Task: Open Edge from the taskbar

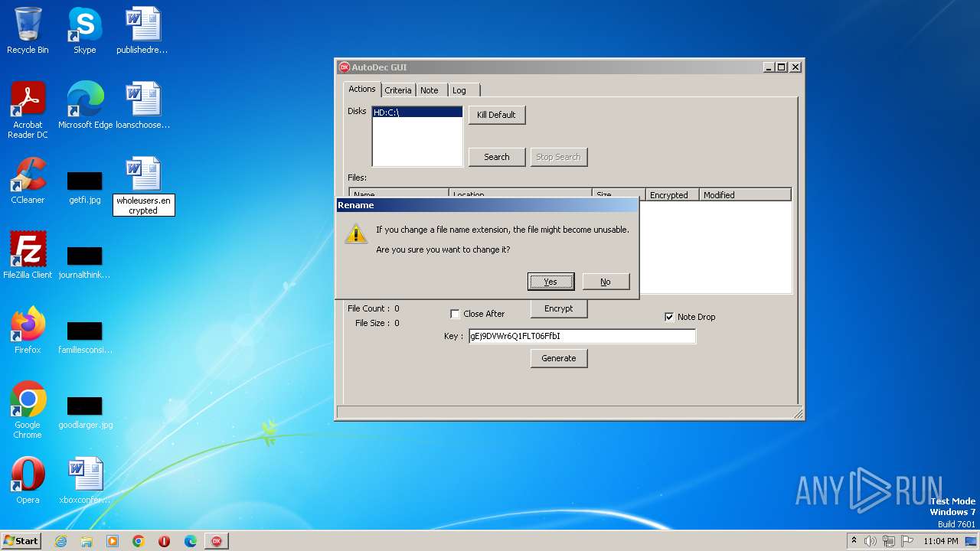Action: (x=191, y=541)
